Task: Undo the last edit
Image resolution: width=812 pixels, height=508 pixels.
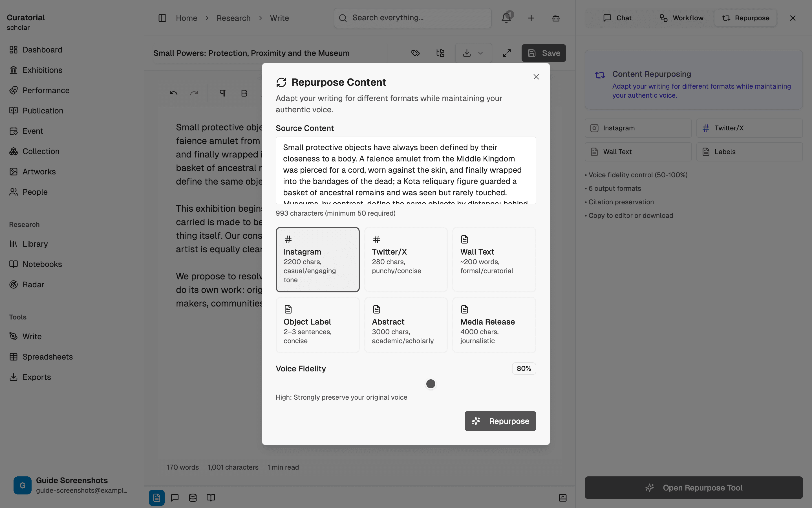Action: pyautogui.click(x=173, y=93)
